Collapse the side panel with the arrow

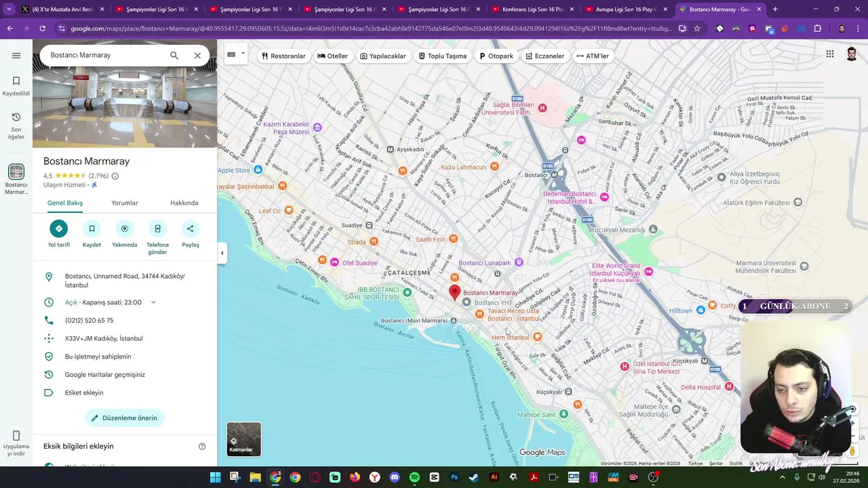[x=222, y=253]
